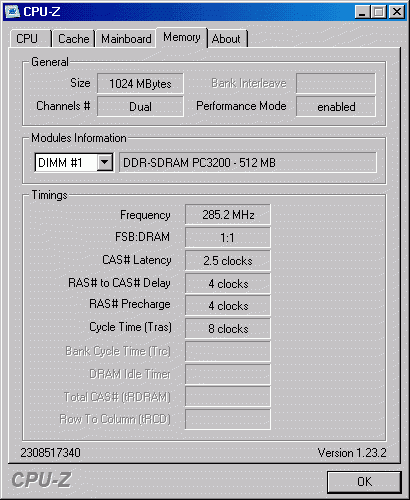Screen dimensions: 410x500
Task: Click the 1024 MBytes size field
Action: tap(140, 83)
